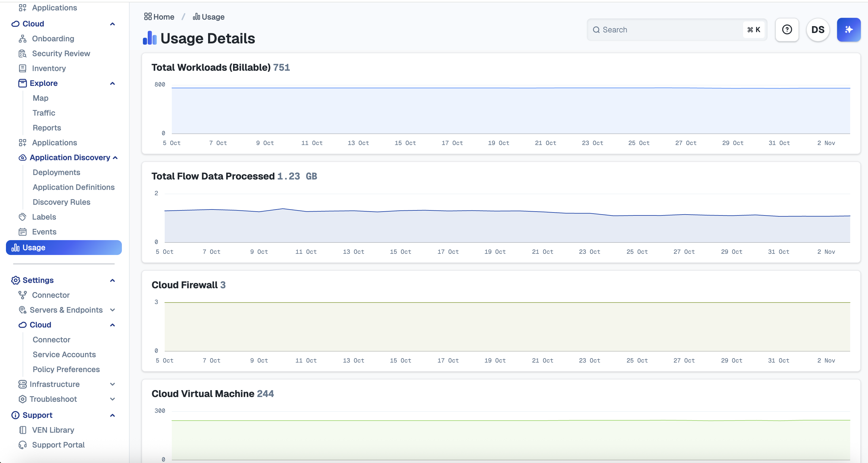Open the Support Portal link
The image size is (868, 463).
58,445
